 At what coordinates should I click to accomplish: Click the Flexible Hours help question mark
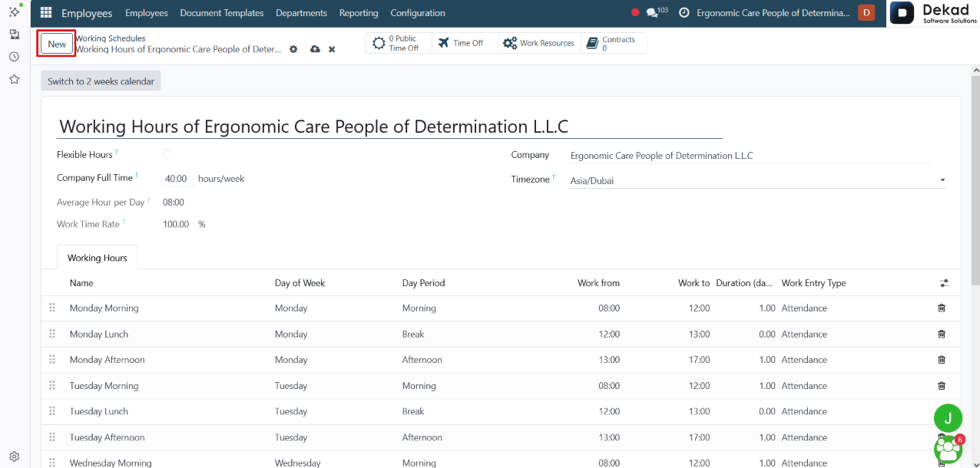point(117,153)
